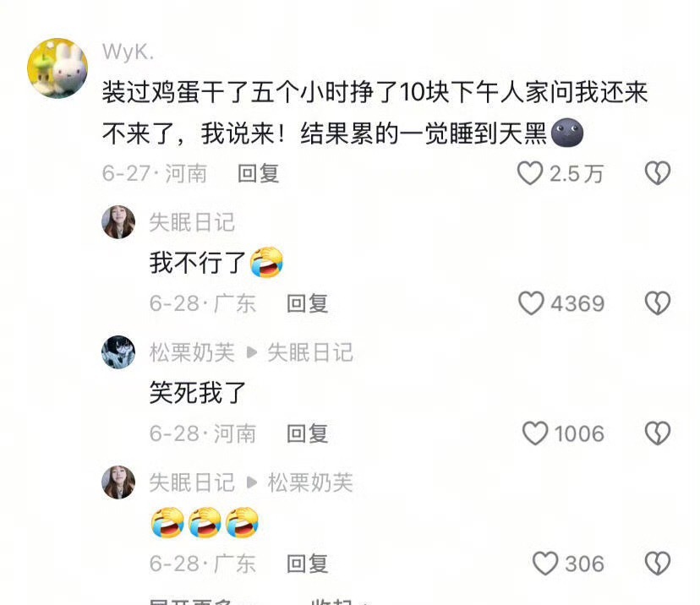Screen dimensions: 700x605
Task: Open 松栗奶芙's dark avatar
Action: (118, 352)
